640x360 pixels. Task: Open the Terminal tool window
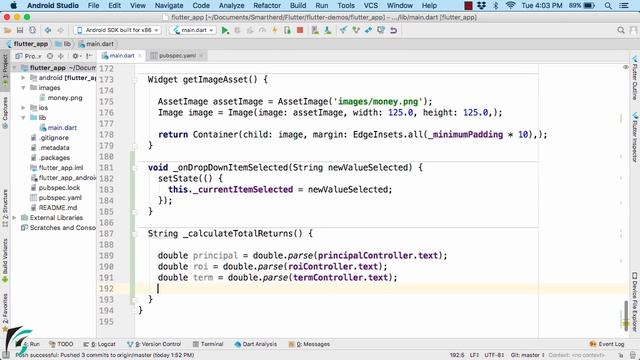pyautogui.click(x=208, y=344)
